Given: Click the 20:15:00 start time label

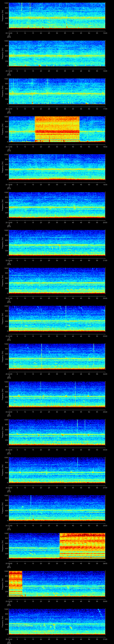Looking at the screenshot, I should pos(9,71).
